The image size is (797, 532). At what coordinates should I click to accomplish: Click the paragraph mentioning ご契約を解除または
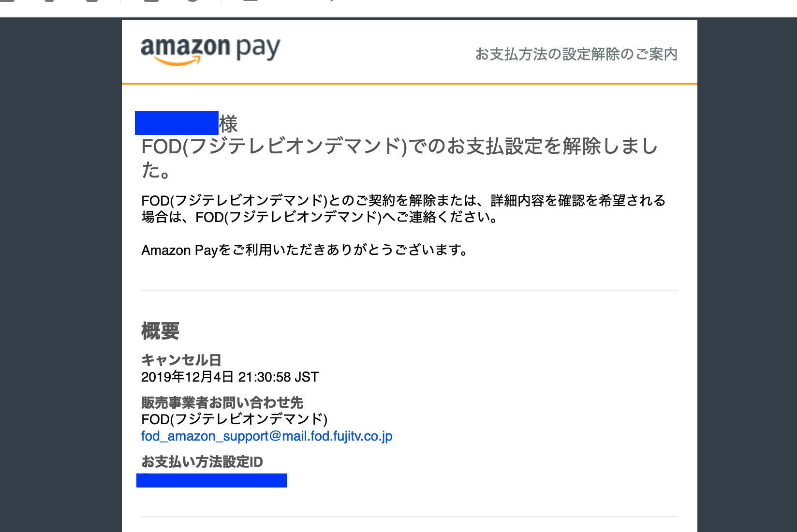(403, 208)
